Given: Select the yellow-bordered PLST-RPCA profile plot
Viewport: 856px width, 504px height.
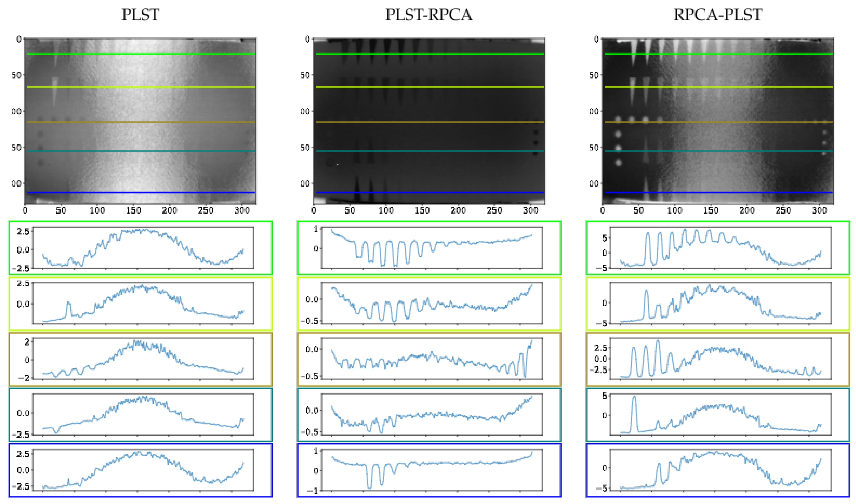Looking at the screenshot, I should [429, 303].
